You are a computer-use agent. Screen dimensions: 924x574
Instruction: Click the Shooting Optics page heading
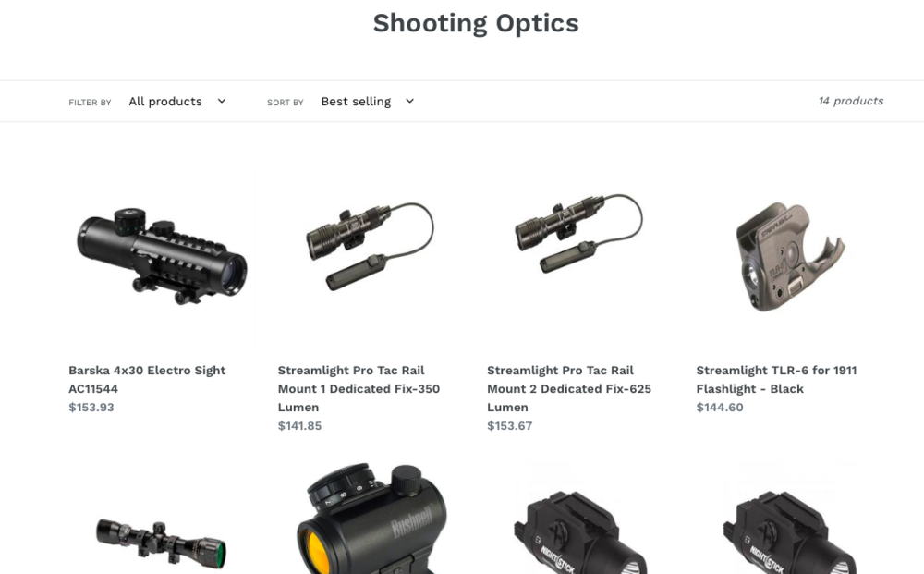coord(476,24)
